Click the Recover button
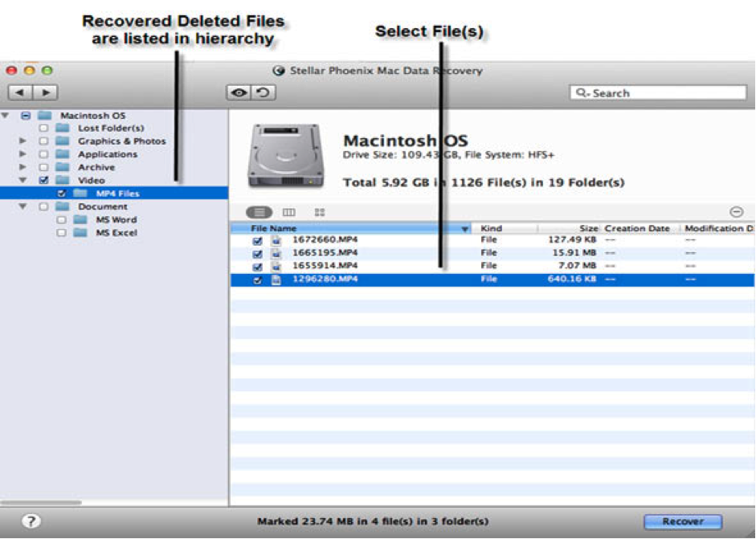The height and width of the screenshot is (539, 756). coord(683,521)
